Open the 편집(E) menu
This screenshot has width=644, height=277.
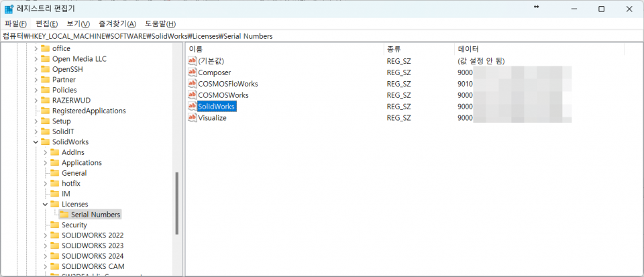[x=46, y=23]
